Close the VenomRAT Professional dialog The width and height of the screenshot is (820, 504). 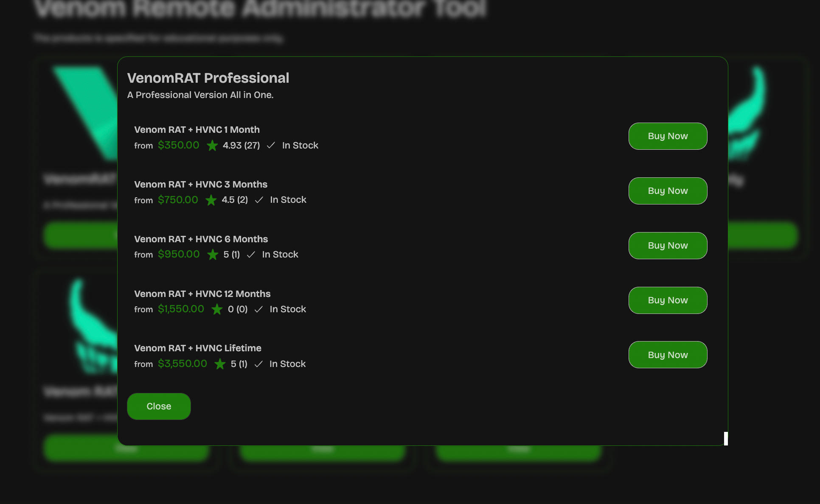[x=159, y=406]
